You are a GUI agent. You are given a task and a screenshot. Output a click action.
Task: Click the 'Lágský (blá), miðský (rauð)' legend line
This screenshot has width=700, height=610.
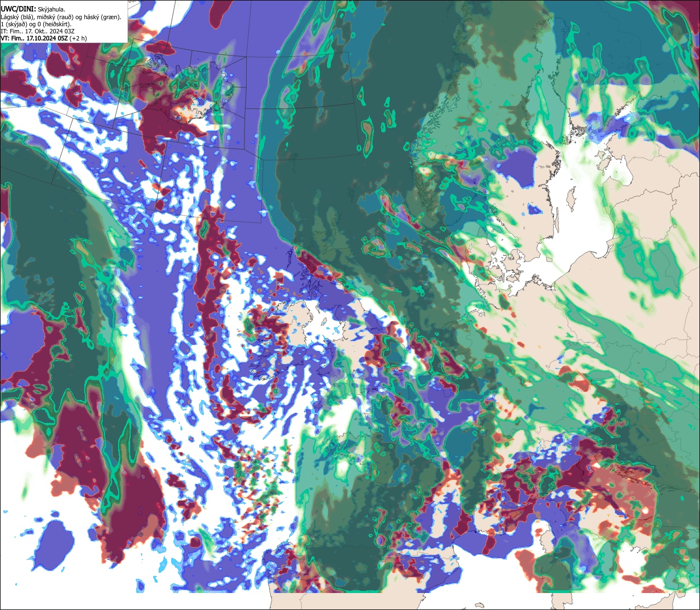[61, 17]
